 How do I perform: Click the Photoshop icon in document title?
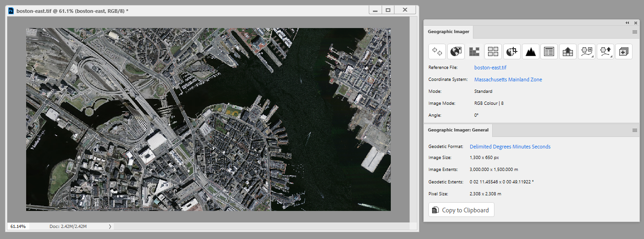(x=11, y=10)
